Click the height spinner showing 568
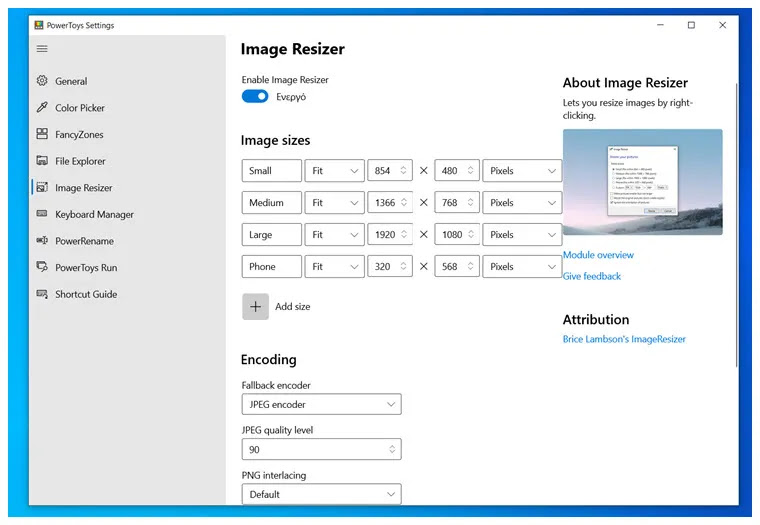The width and height of the screenshot is (760, 525). pos(457,267)
